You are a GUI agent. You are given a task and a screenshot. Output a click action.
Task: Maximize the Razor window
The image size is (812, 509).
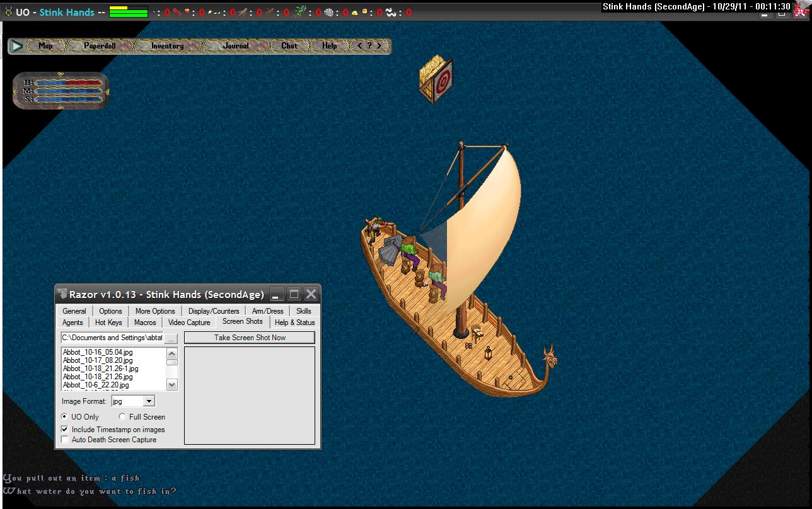click(x=294, y=294)
